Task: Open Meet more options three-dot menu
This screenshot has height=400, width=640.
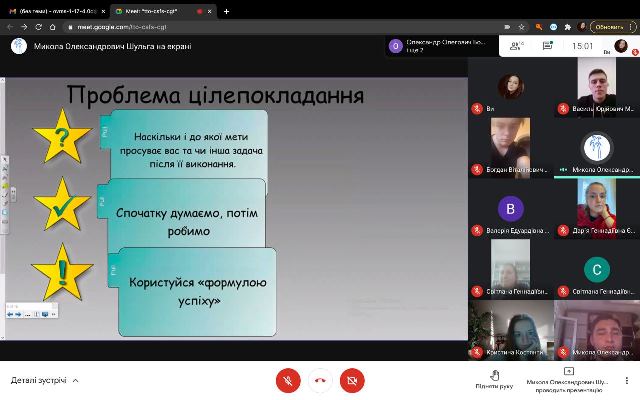Action: click(x=627, y=380)
